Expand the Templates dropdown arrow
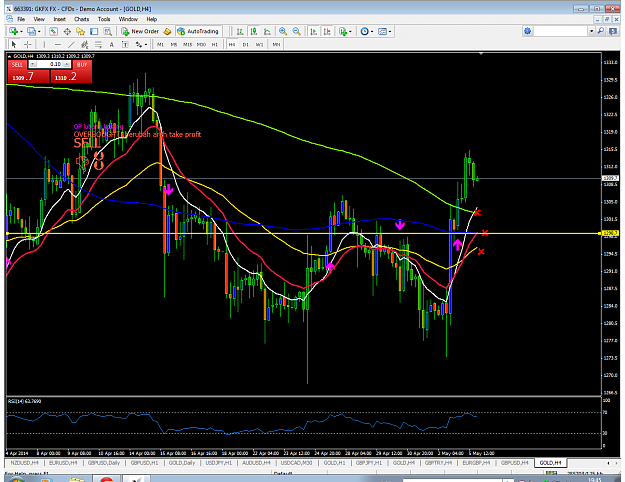This screenshot has height=482, width=625. click(x=390, y=31)
